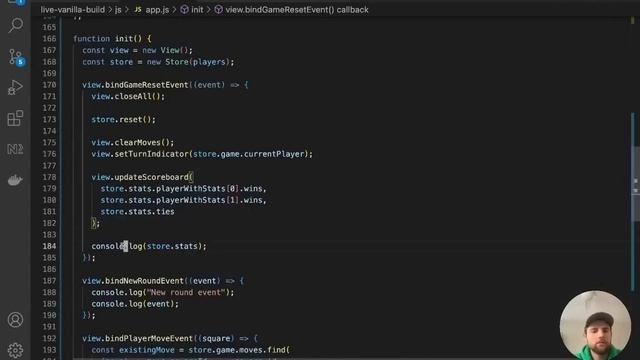Click 'new View()' on line 167
This screenshot has width=640, height=360.
[167, 50]
